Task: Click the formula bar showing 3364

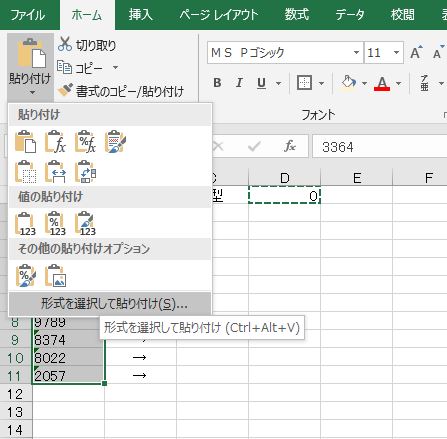Action: (x=379, y=146)
